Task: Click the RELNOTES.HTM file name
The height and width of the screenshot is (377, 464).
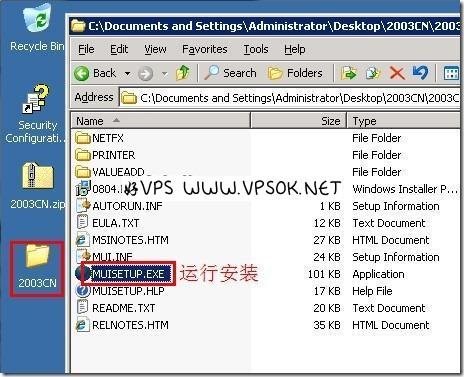Action: pos(130,325)
